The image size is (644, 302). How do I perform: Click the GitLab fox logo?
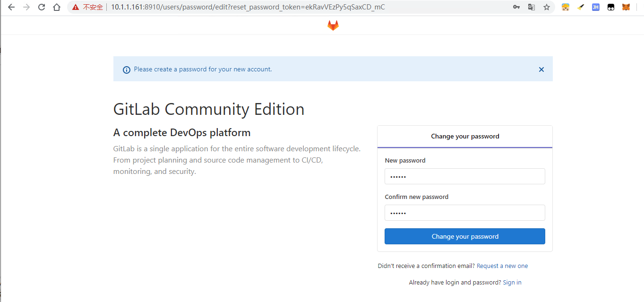[x=333, y=26]
